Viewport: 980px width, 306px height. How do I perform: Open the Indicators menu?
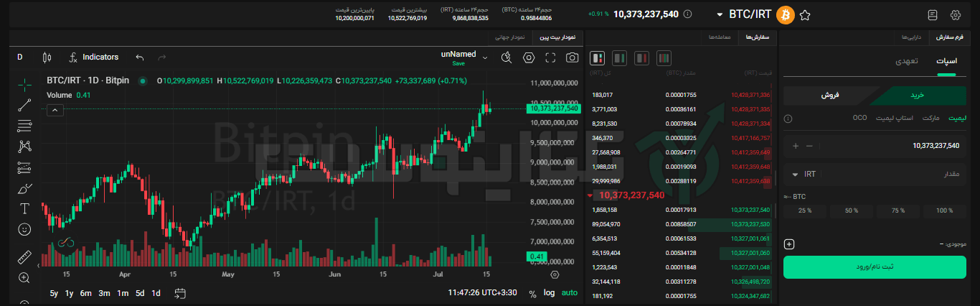pos(93,57)
